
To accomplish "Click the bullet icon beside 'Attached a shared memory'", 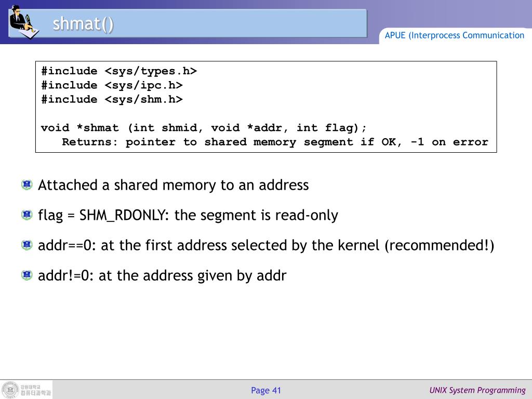I will click(x=27, y=185).
